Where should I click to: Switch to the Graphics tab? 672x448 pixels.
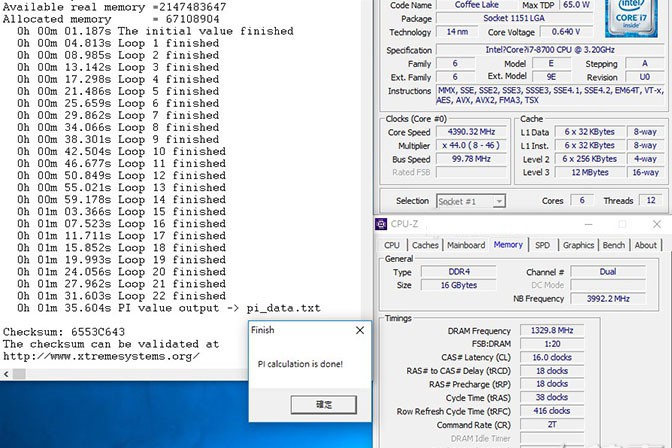tap(578, 245)
